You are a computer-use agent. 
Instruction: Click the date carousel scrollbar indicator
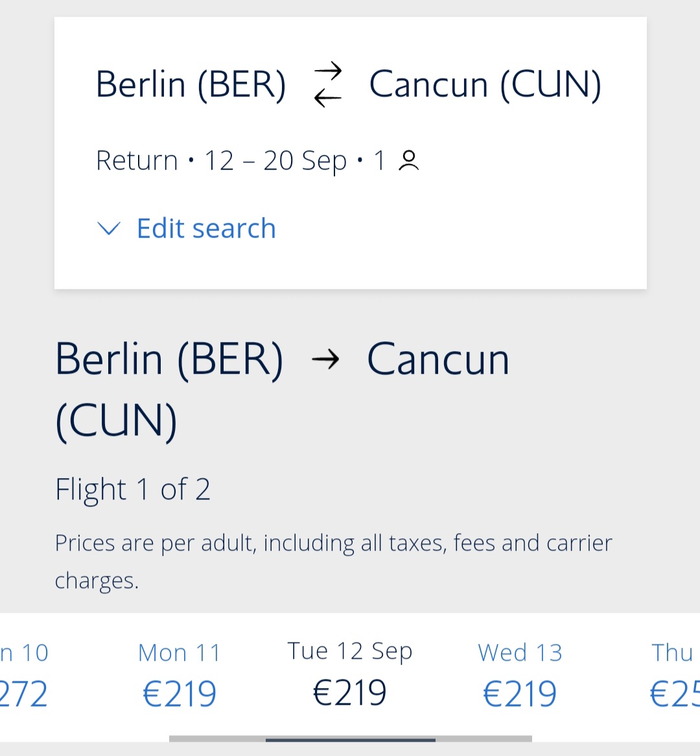click(x=350, y=739)
